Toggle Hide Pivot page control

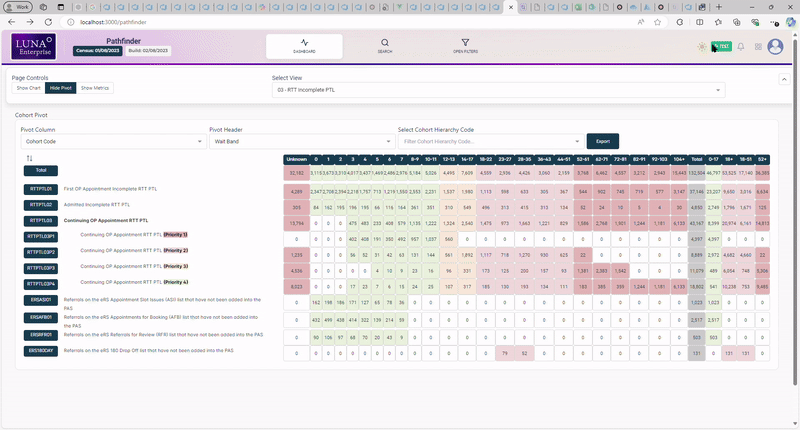[x=60, y=88]
